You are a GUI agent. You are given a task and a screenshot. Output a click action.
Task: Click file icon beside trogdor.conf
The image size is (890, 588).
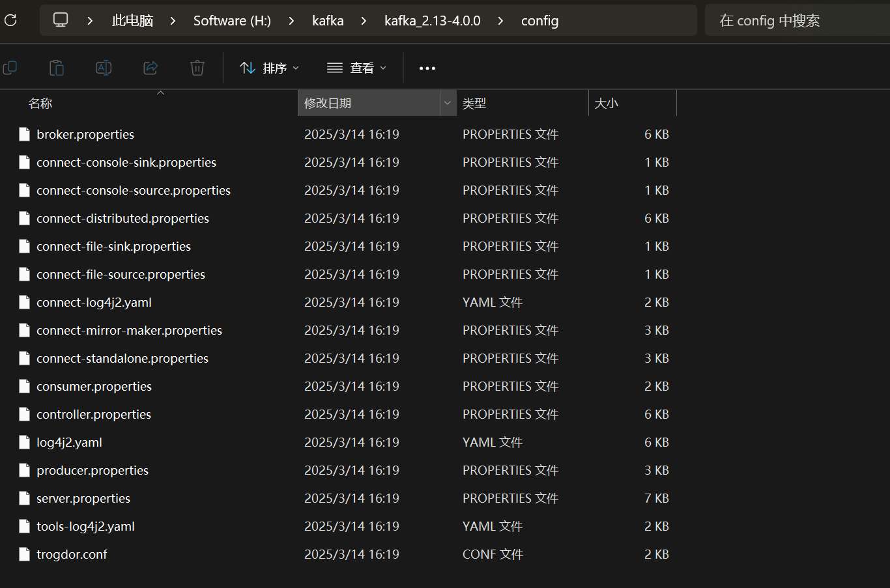[x=25, y=554]
